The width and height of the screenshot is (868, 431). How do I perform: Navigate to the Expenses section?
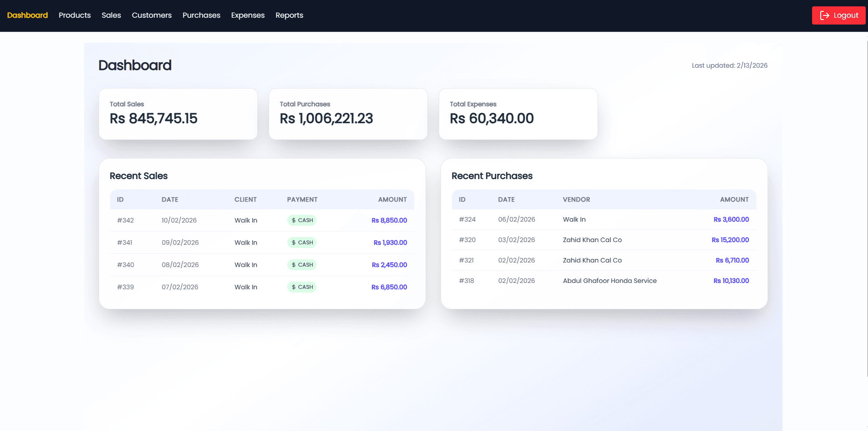click(x=247, y=15)
